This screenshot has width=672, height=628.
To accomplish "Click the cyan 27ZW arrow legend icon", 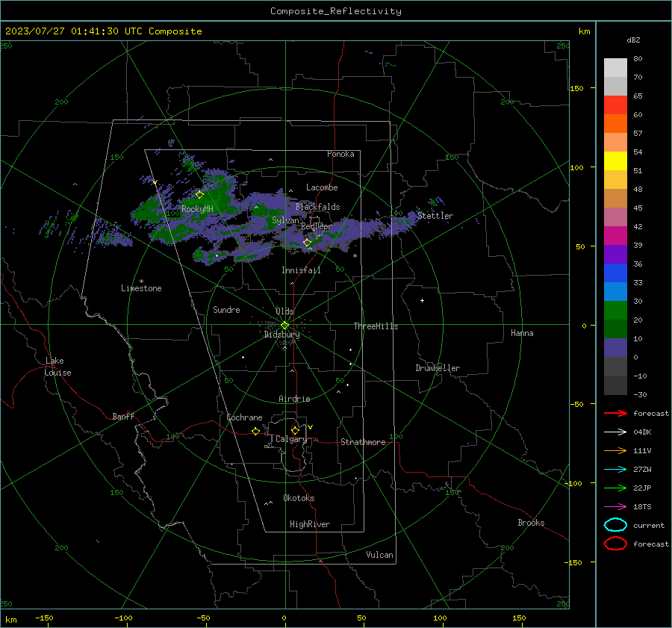I will (x=615, y=470).
